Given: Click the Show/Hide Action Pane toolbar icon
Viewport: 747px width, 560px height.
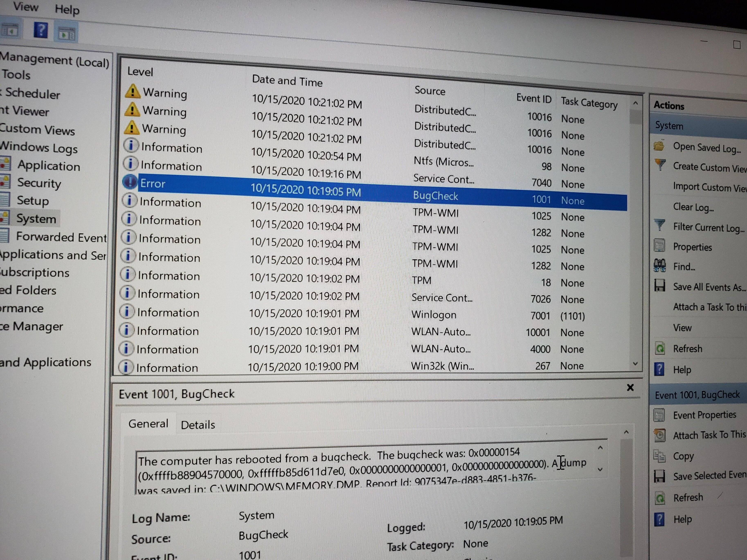Looking at the screenshot, I should 66,34.
